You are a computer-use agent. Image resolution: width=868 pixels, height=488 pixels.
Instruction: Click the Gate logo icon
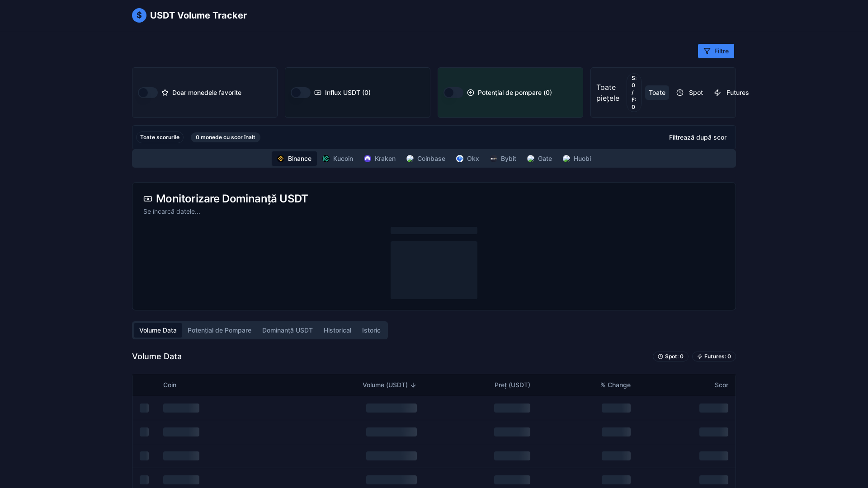click(531, 159)
